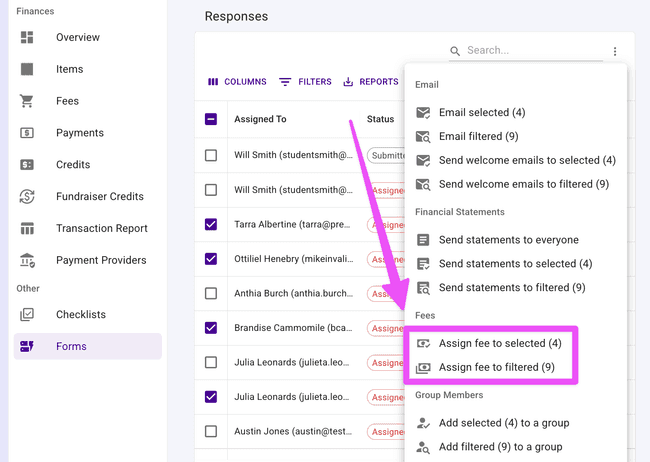This screenshot has height=462, width=650.
Task: Click Send statements to selected icon
Action: pyautogui.click(x=423, y=264)
